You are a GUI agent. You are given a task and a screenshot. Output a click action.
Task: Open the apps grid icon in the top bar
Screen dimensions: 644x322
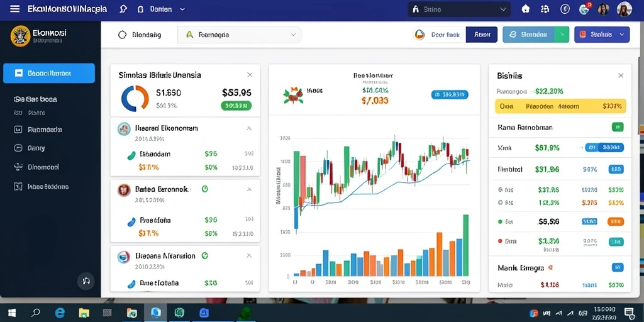pyautogui.click(x=545, y=9)
